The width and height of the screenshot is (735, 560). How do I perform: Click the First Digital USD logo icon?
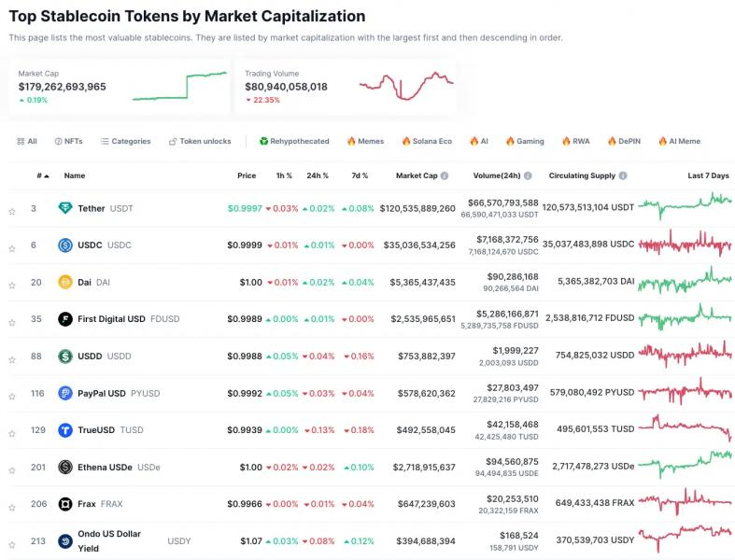coord(65,319)
